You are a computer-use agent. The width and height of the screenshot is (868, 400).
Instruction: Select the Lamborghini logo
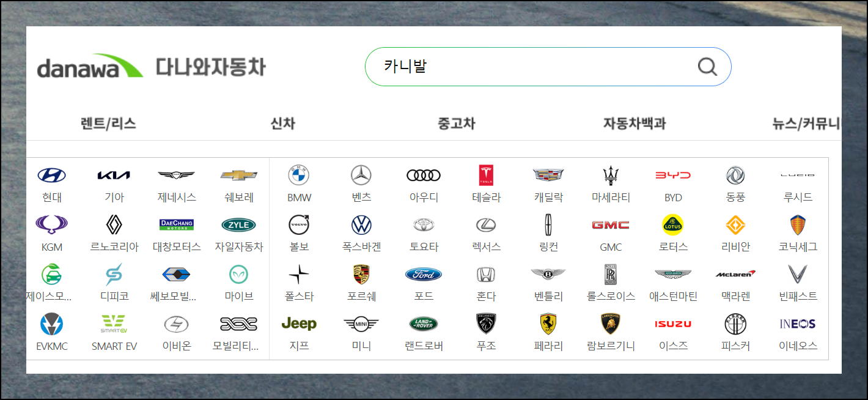(611, 324)
